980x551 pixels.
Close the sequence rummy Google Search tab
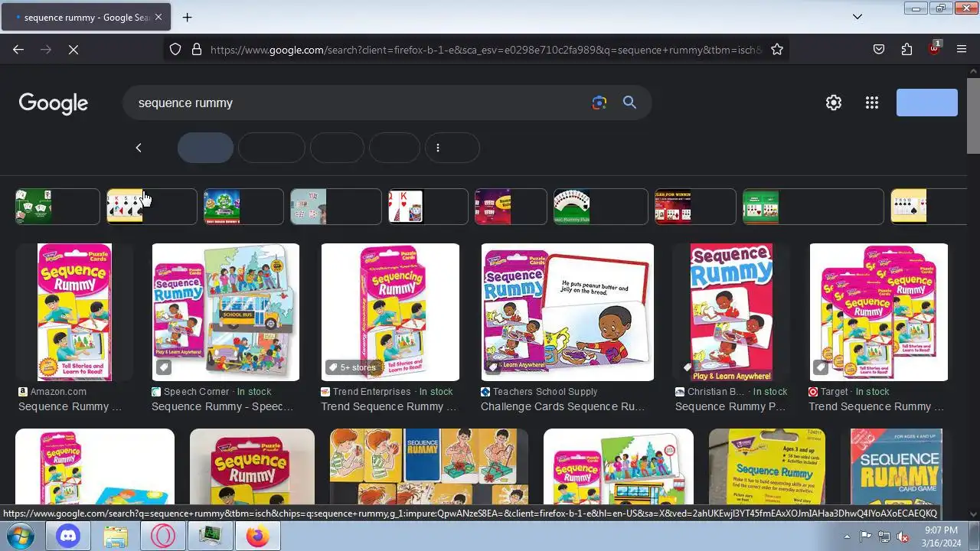tap(158, 17)
